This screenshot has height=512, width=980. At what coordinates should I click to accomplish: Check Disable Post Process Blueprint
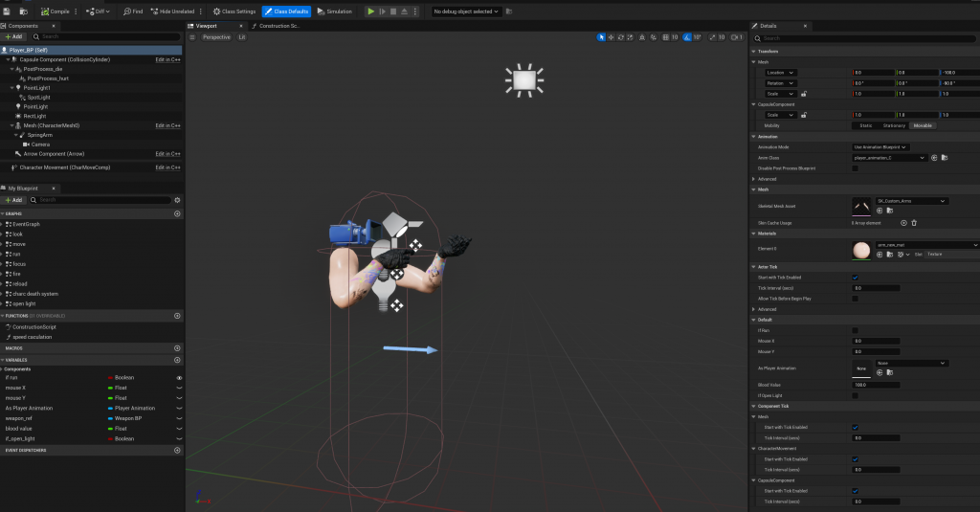855,168
